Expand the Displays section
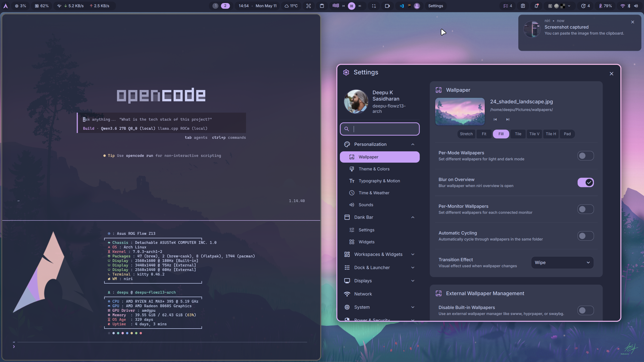Screen dimensions: 644x362 pyautogui.click(x=380, y=281)
